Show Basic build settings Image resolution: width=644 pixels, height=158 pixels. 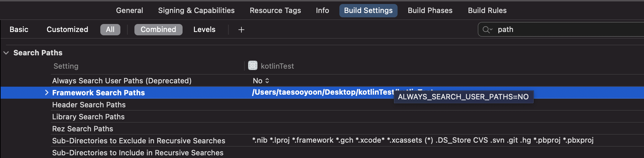(x=19, y=29)
